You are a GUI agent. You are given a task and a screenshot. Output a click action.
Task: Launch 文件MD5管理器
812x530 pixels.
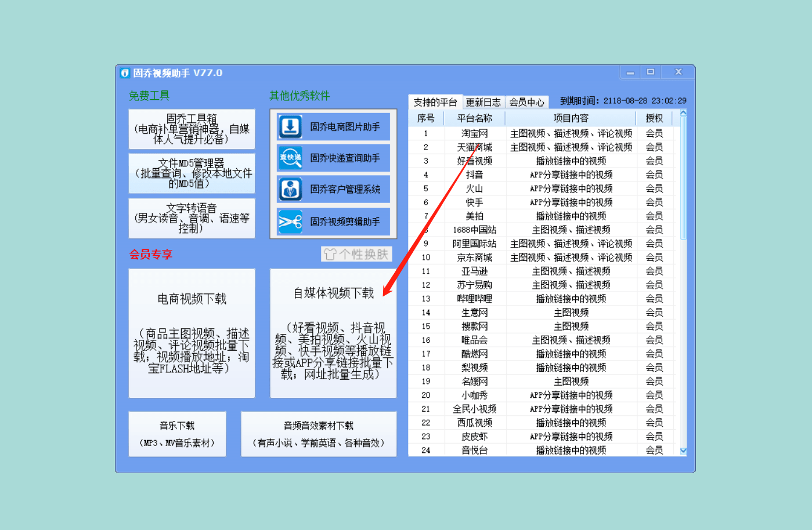coord(192,173)
